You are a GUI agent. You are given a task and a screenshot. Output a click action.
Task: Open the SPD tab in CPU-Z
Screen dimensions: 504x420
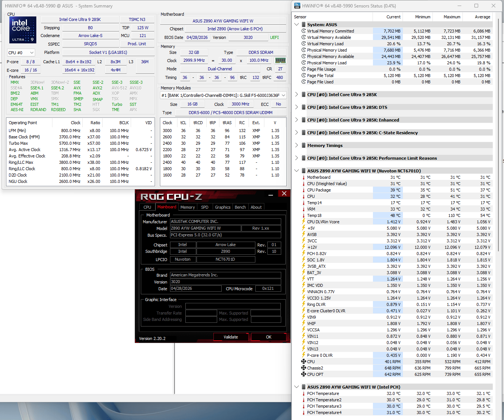(x=204, y=207)
